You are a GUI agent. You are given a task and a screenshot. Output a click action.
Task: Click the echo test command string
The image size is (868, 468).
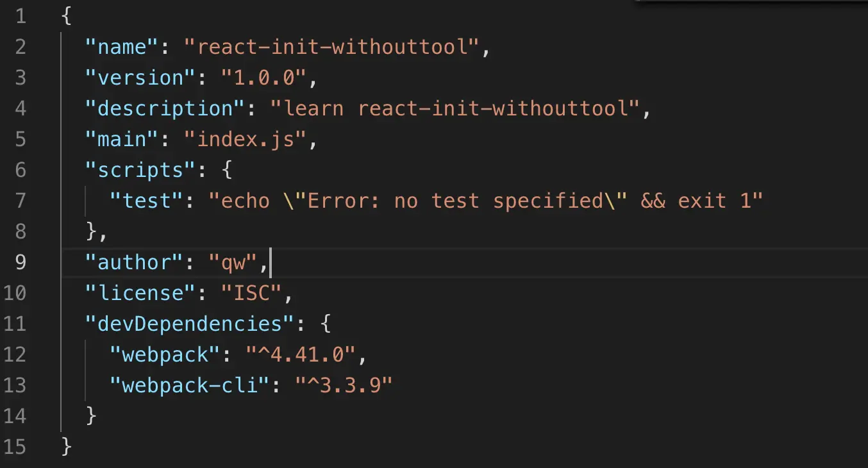pyautogui.click(x=486, y=201)
